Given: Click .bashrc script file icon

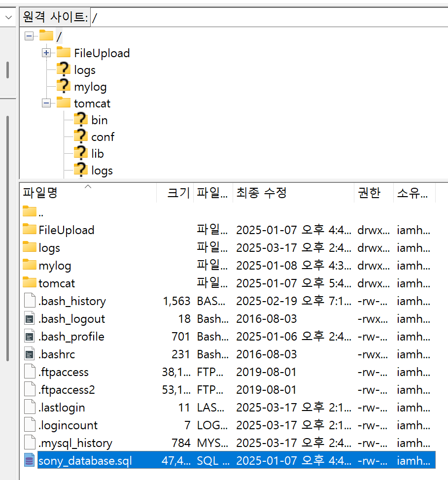Looking at the screenshot, I should 30,353.
